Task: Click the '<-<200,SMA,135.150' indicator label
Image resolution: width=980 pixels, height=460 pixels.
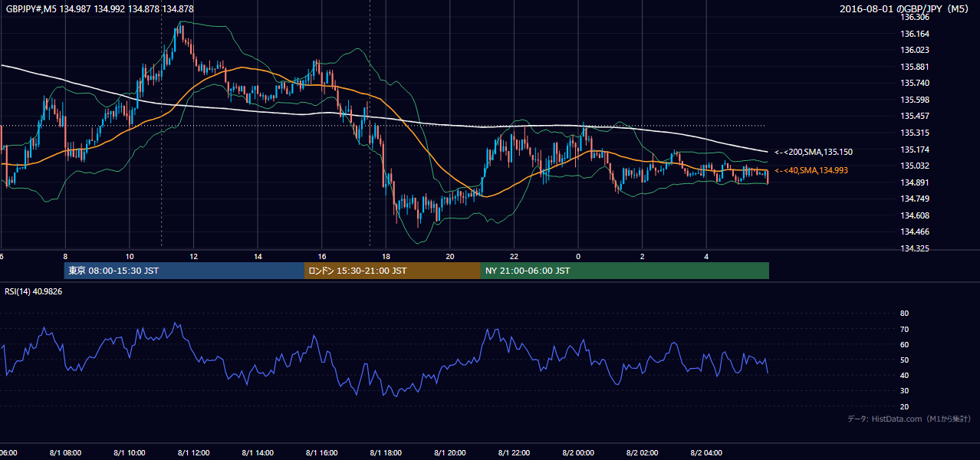Action: tap(814, 153)
